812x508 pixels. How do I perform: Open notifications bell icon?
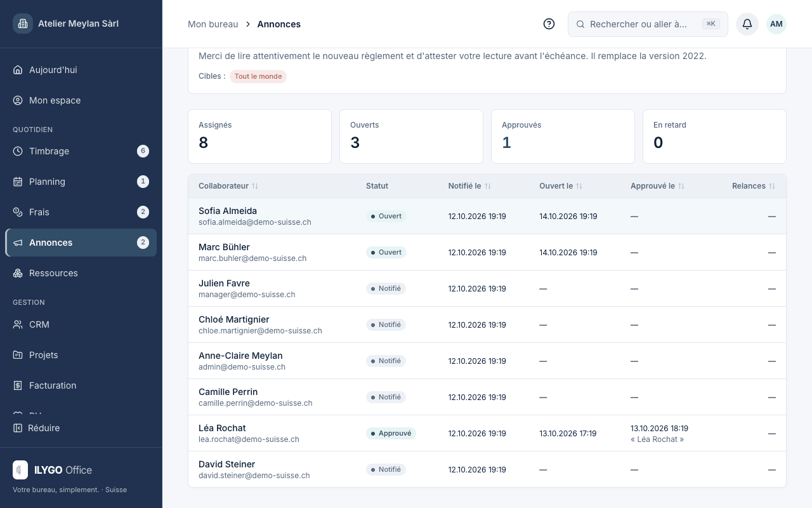pos(747,24)
